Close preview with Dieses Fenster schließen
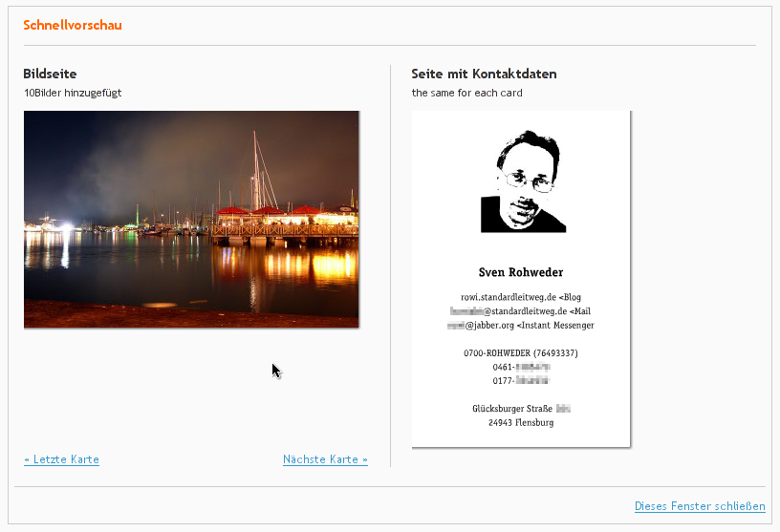Image resolution: width=780 pixels, height=532 pixels. tap(700, 506)
